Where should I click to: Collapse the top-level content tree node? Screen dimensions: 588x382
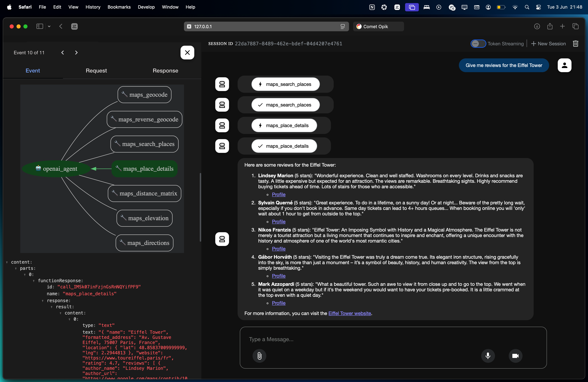[7, 262]
